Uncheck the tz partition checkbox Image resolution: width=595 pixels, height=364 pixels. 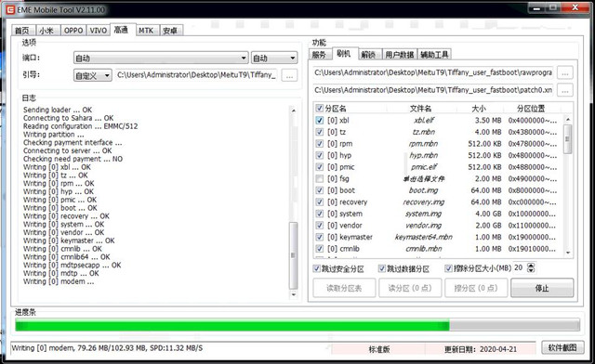(x=320, y=132)
